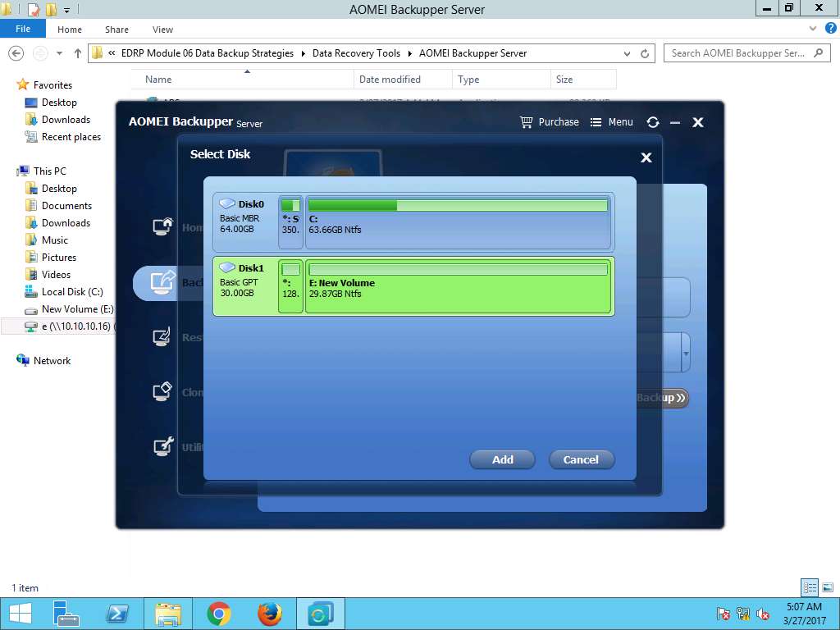
Task: Expand breadcrumb arrow after EDRP Module 06
Action: 304,53
